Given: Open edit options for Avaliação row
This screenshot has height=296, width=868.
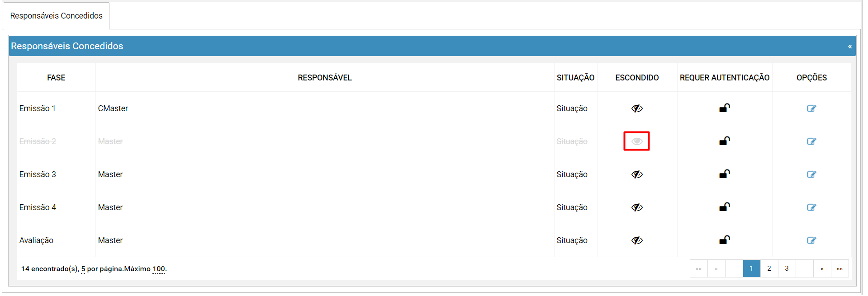Looking at the screenshot, I should [x=811, y=240].
